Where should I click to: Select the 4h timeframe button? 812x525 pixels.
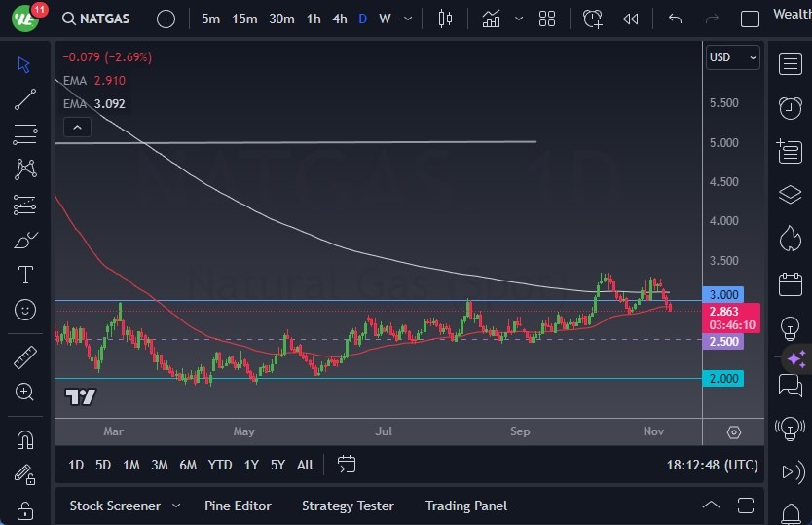[339, 19]
